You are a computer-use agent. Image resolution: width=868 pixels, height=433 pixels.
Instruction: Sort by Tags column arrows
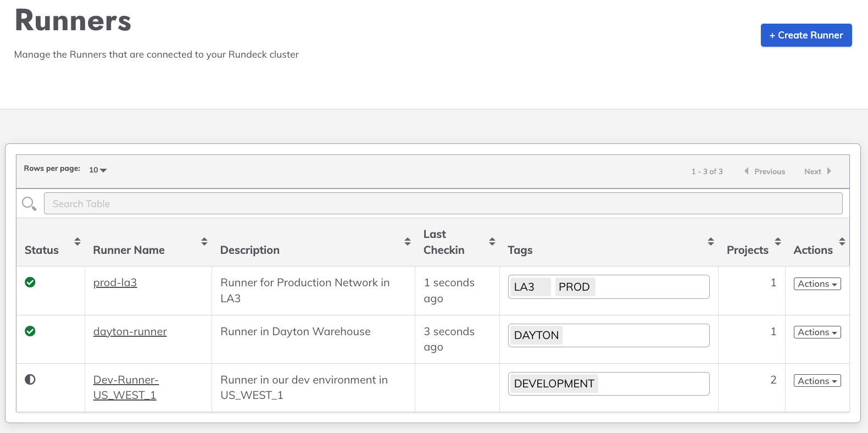coord(711,242)
